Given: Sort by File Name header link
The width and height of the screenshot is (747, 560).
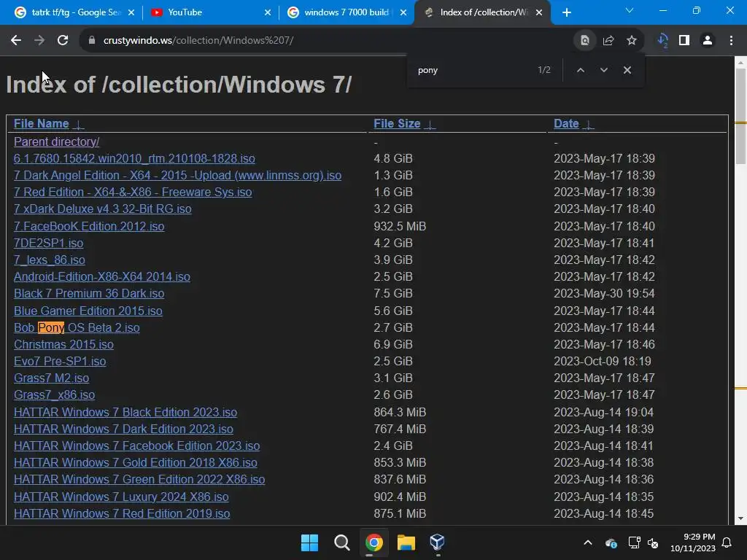Looking at the screenshot, I should click(x=42, y=124).
